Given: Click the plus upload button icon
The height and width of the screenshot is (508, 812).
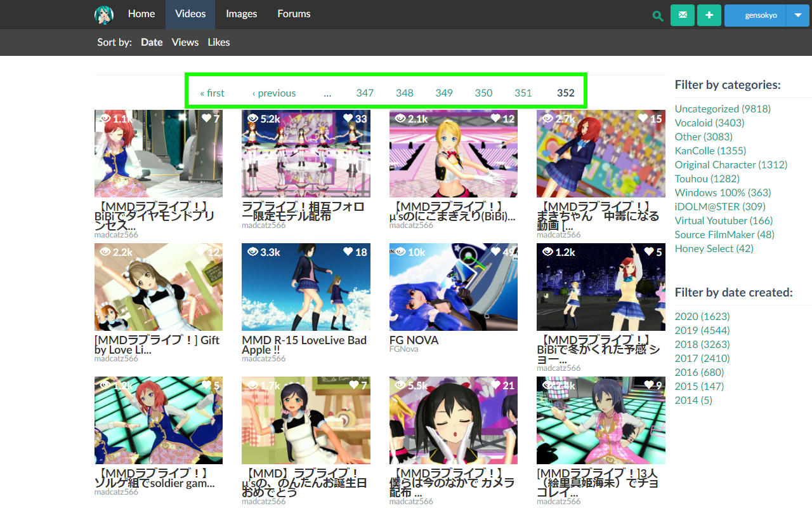Looking at the screenshot, I should tap(709, 15).
